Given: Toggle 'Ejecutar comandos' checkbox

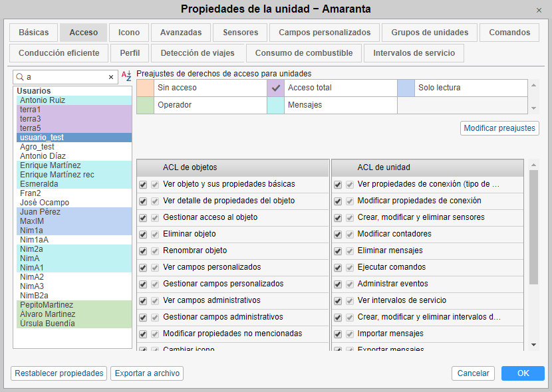Looking at the screenshot, I should (338, 267).
